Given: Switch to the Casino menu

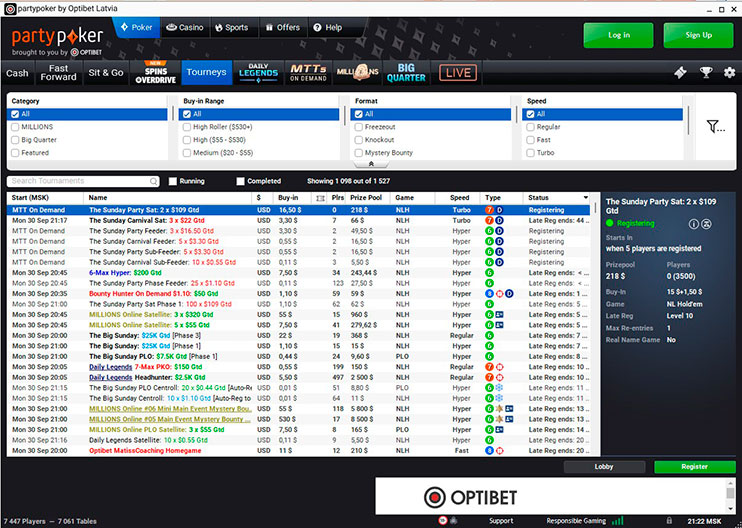Looking at the screenshot, I should coord(185,27).
